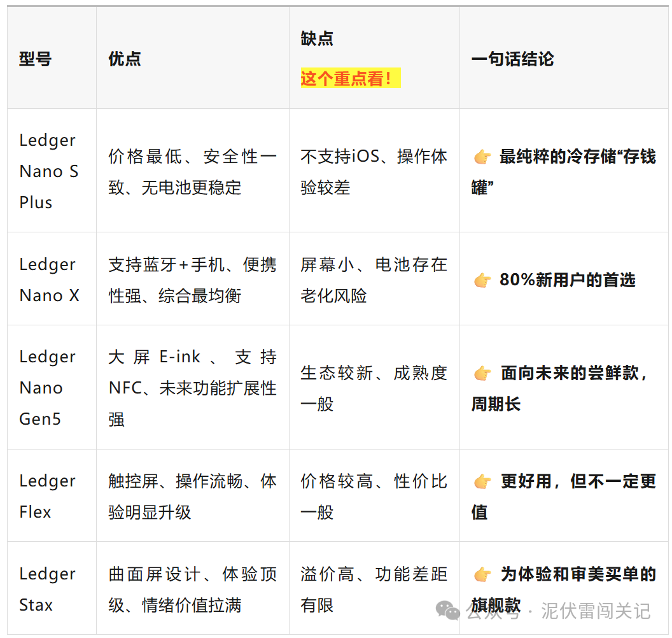Screen dimensions: 672x638
Task: Click 更好用,但不一定更值 conclusion text
Action: click(564, 496)
